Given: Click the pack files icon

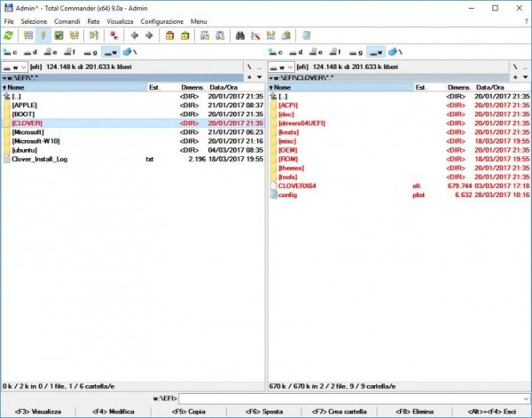Looking at the screenshot, I should click(169, 35).
